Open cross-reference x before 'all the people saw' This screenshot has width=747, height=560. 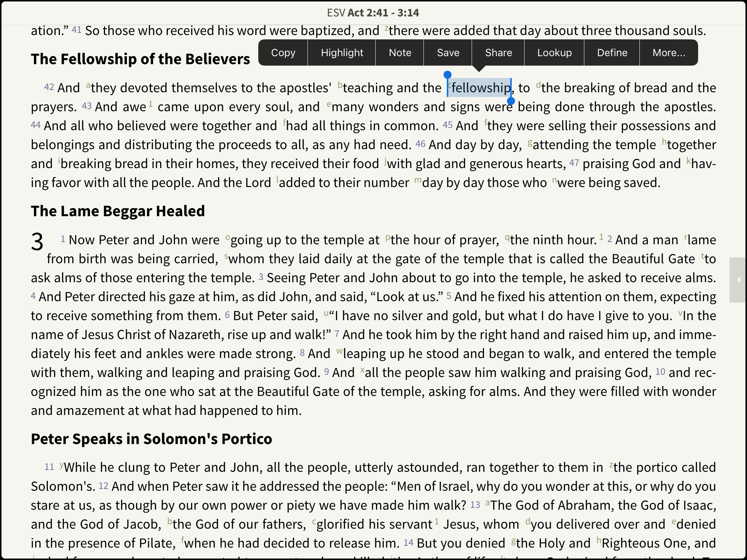point(362,369)
